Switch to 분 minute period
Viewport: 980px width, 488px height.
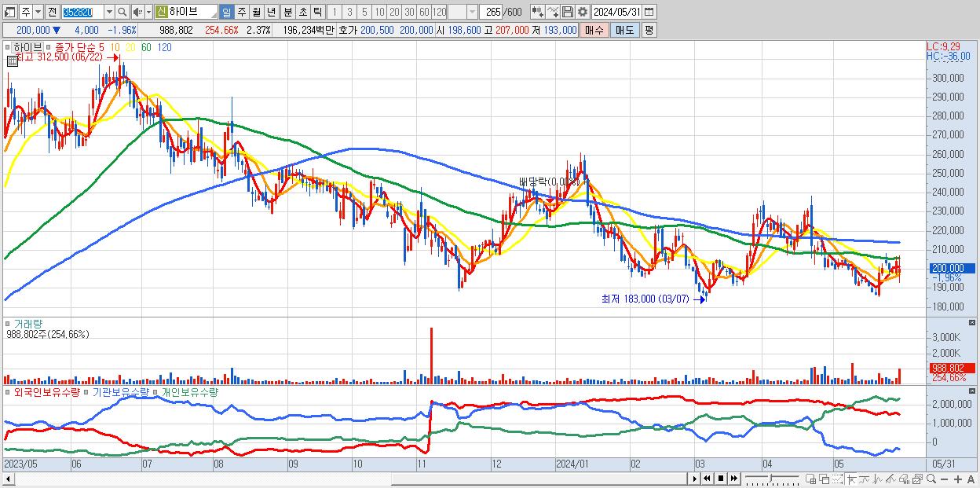(x=287, y=12)
